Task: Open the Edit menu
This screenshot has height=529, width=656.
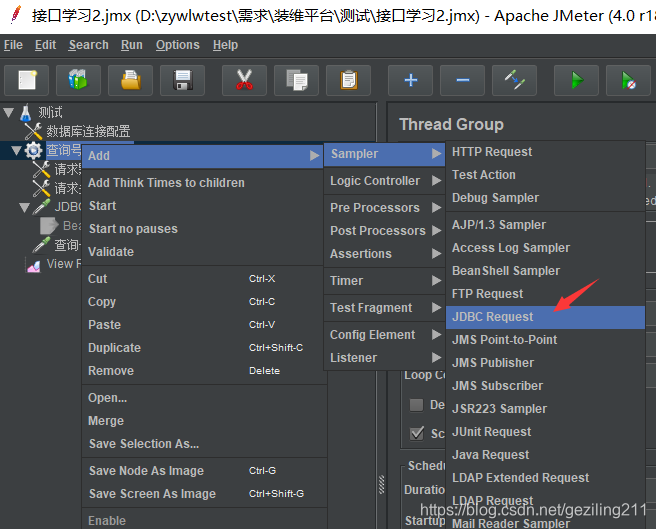Action: coord(45,45)
